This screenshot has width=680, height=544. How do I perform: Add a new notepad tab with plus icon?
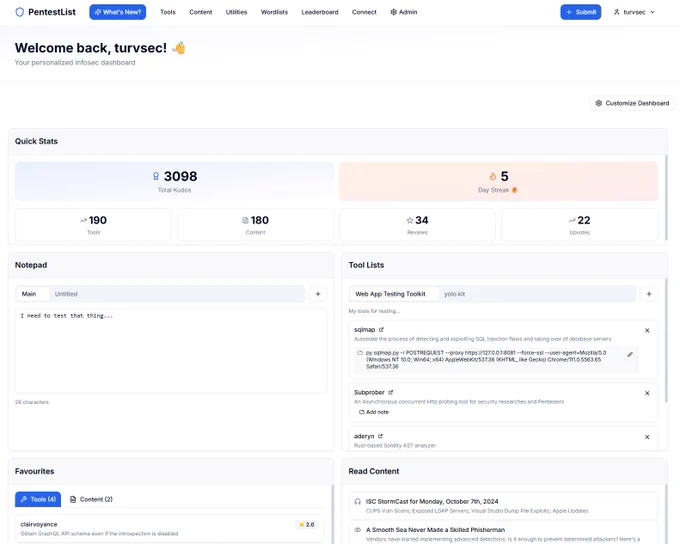[x=318, y=294]
